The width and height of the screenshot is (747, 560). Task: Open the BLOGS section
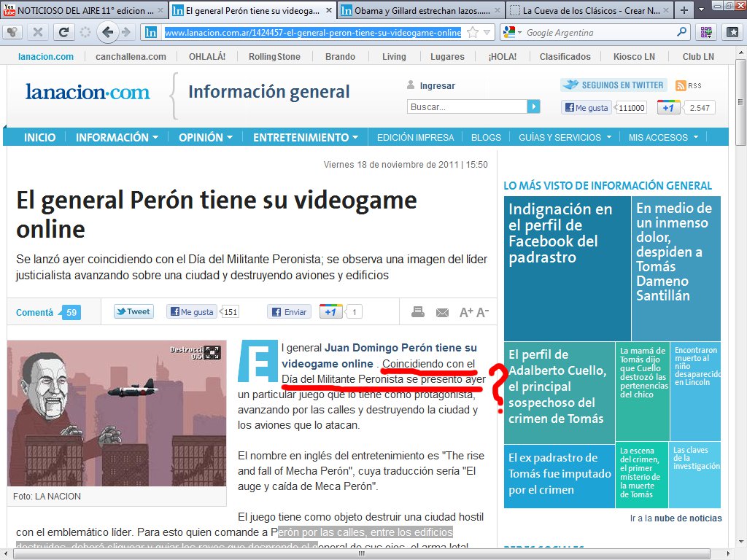click(486, 137)
